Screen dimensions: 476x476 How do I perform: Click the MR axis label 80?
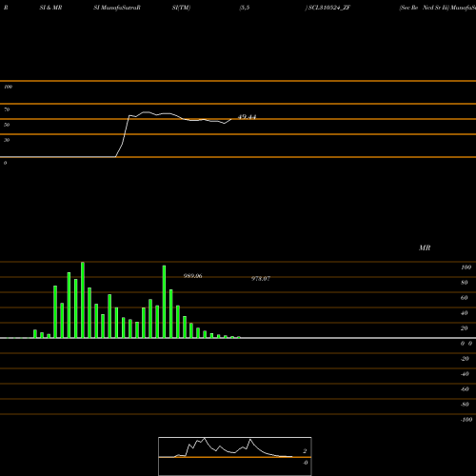(465, 283)
